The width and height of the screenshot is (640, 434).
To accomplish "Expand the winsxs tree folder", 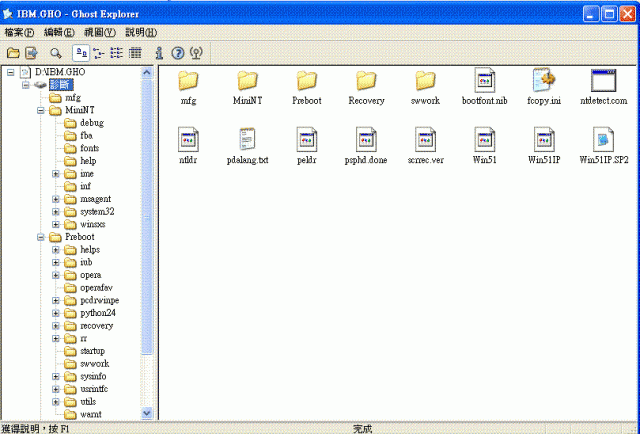I will 56,225.
